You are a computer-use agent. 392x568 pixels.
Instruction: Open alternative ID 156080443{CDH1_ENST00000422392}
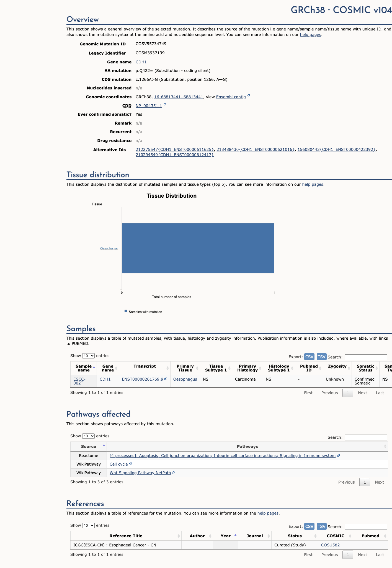337,149
